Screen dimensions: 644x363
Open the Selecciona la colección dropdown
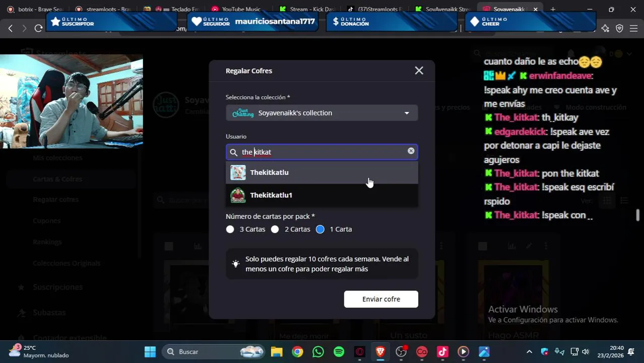321,113
